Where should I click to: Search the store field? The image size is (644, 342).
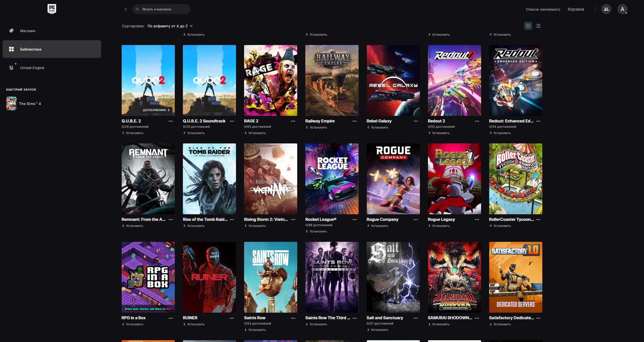click(x=161, y=9)
